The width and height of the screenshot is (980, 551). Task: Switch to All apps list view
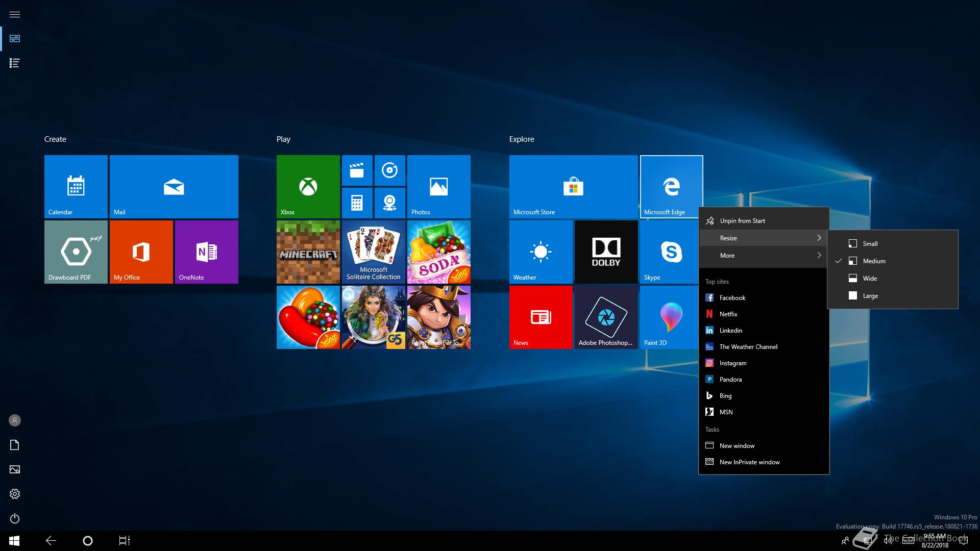tap(15, 63)
